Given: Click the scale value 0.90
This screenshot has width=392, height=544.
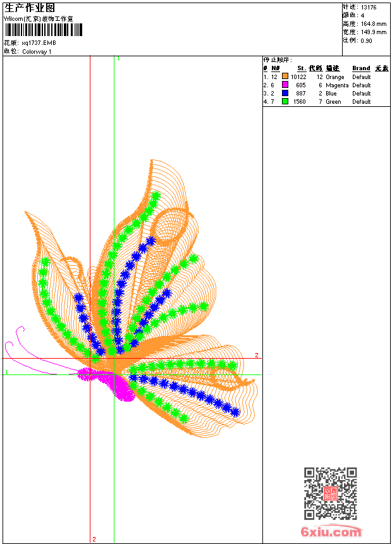Looking at the screenshot, I should (366, 41).
